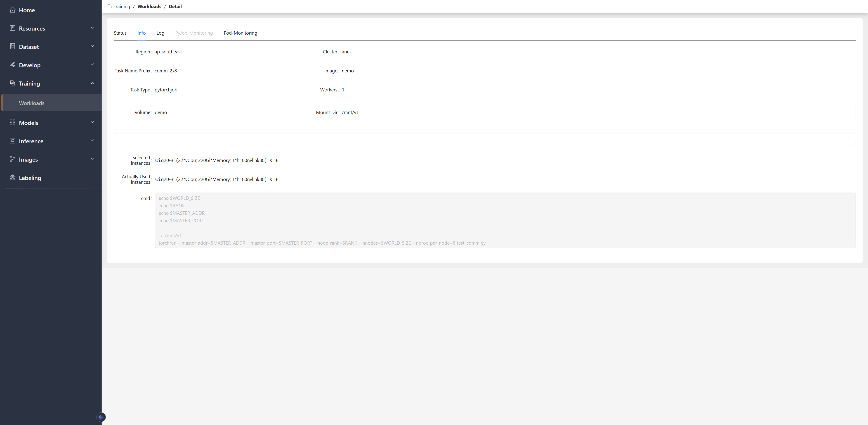This screenshot has height=425, width=868.
Task: Expand the Models menu chevron
Action: (x=92, y=122)
